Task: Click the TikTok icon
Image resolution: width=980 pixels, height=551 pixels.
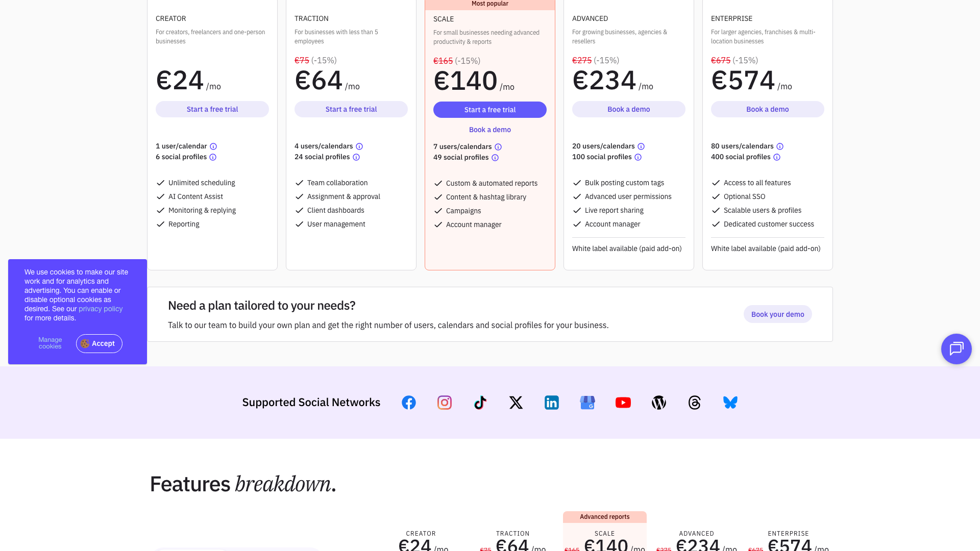Action: click(480, 403)
